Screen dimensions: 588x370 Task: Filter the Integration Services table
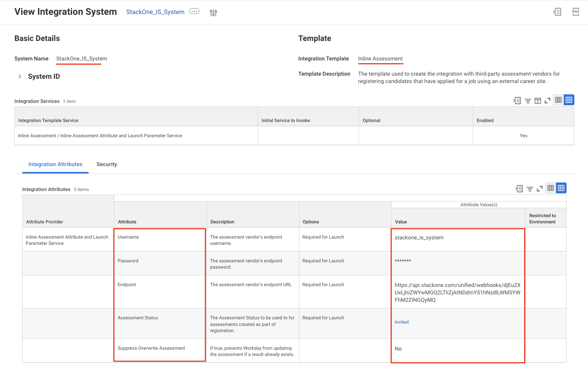528,101
